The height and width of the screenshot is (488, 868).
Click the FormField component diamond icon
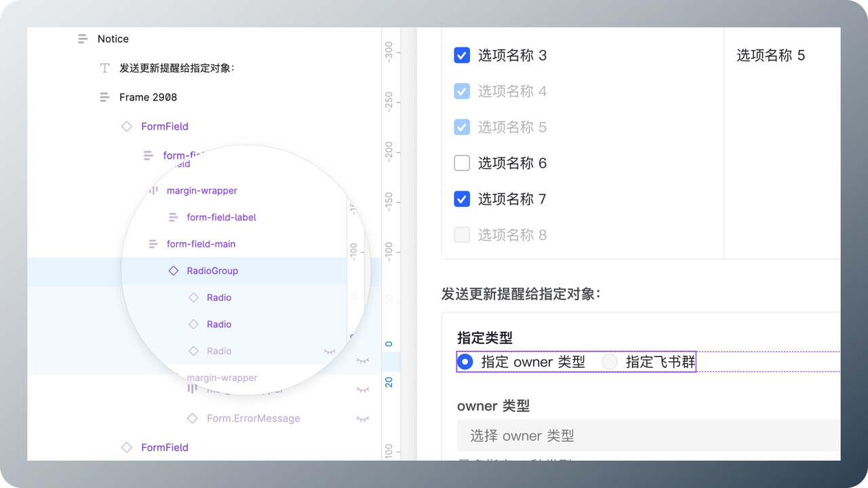click(126, 126)
